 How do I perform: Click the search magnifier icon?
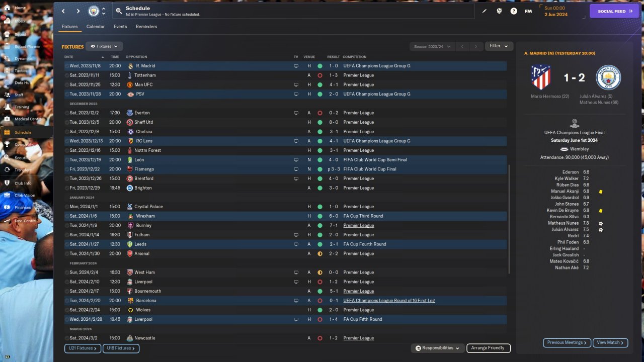118,11
